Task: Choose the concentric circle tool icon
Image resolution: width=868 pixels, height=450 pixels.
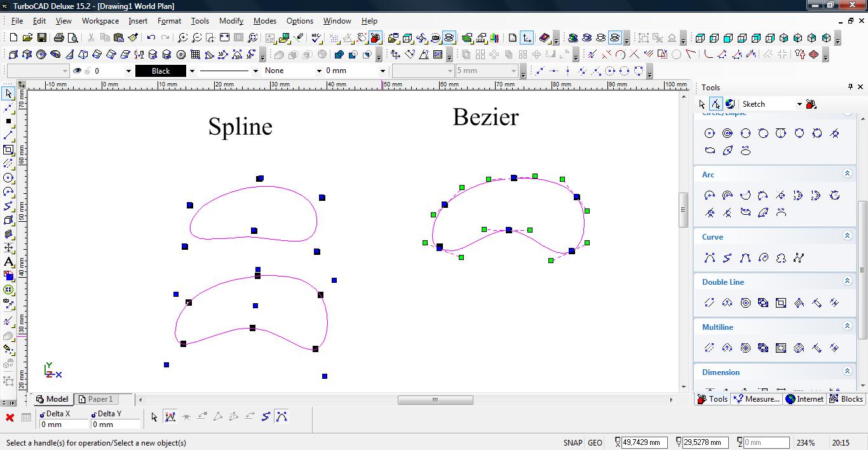Action: (x=728, y=133)
